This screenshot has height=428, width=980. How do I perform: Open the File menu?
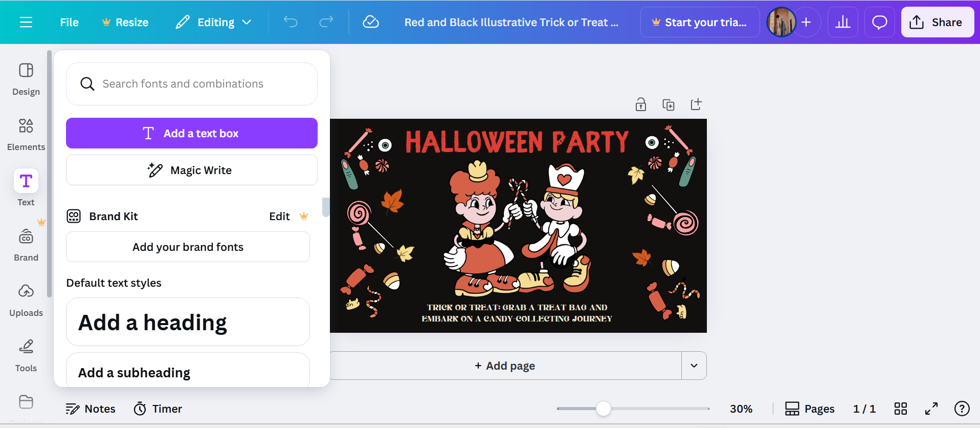point(69,22)
